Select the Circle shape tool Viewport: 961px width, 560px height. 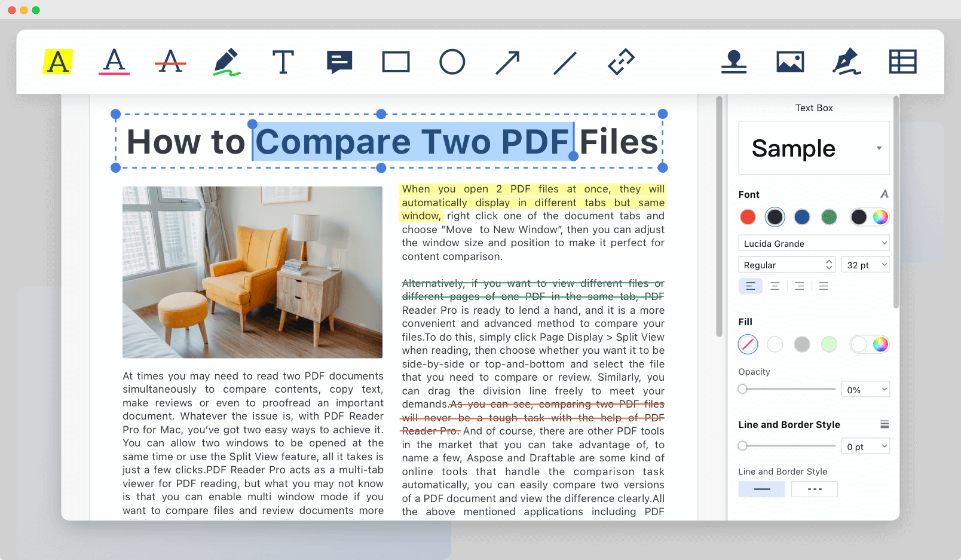tap(452, 62)
